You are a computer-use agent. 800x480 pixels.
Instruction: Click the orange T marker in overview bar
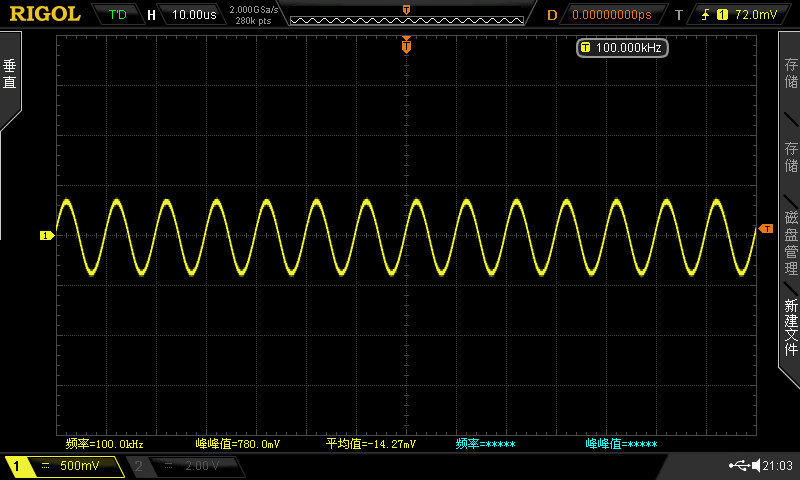coord(406,10)
